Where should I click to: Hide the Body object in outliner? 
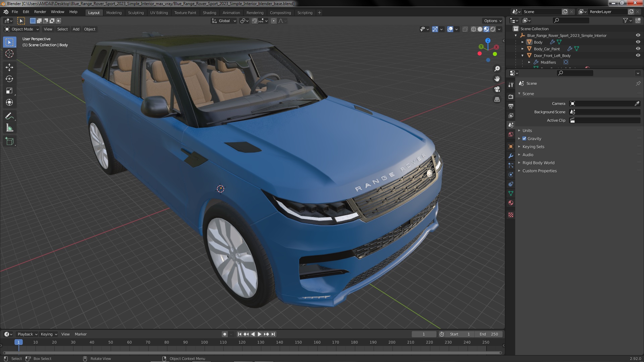[638, 42]
